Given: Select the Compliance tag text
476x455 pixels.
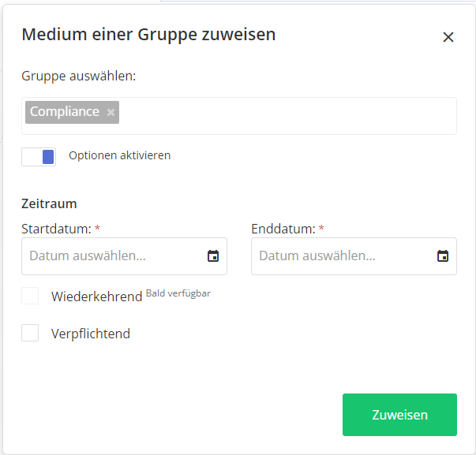Looking at the screenshot, I should tap(65, 112).
